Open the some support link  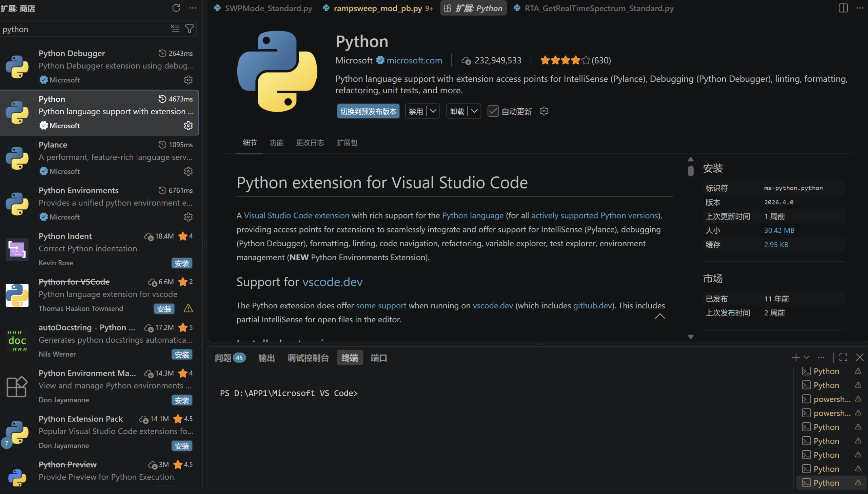[381, 305]
